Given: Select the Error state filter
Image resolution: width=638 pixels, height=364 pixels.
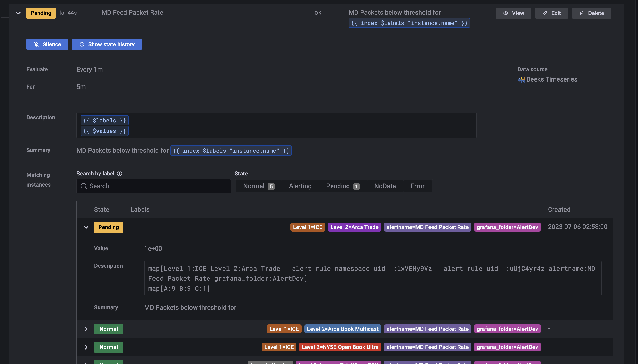Looking at the screenshot, I should tap(417, 186).
